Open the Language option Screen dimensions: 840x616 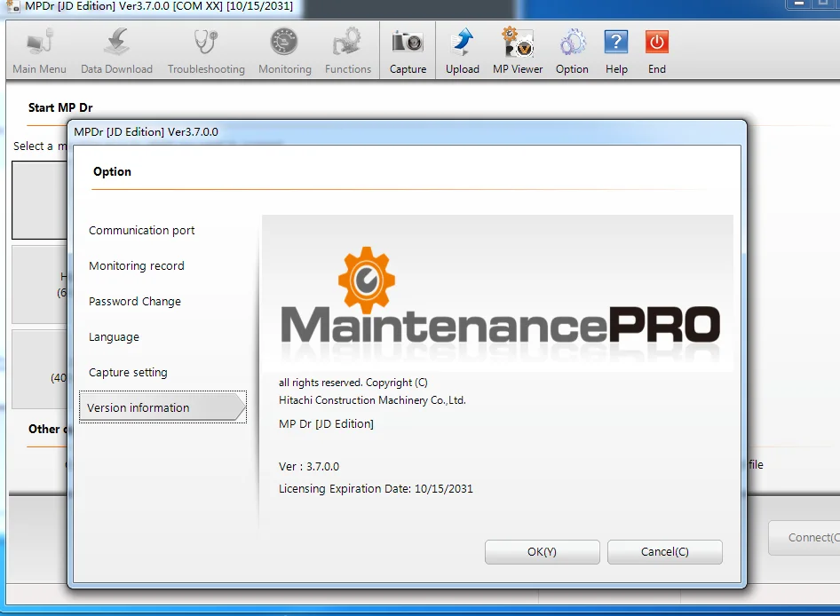pos(114,337)
